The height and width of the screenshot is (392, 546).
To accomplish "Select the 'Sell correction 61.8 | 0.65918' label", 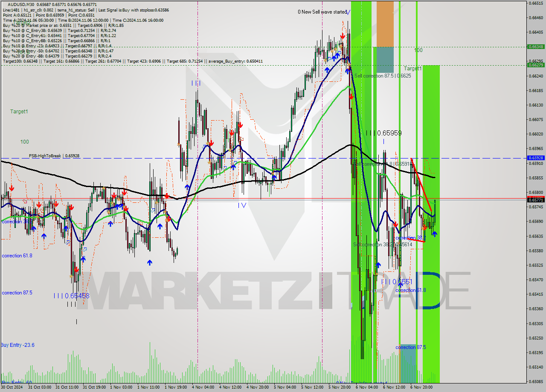I will 383,164.
